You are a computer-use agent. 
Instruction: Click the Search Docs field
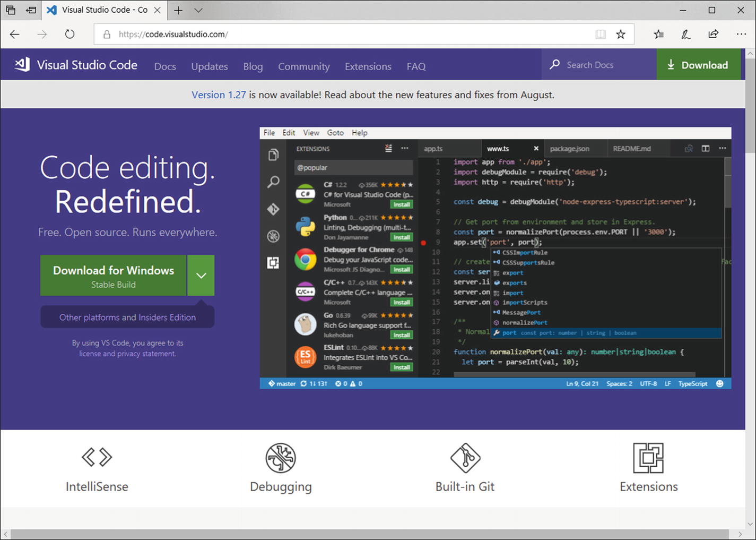pos(599,65)
